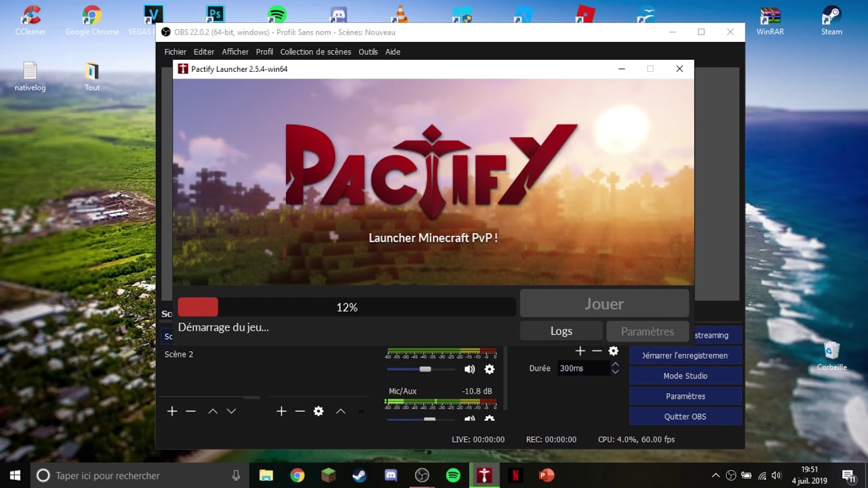This screenshot has height=488, width=868.
Task: Open VLC cone desktop shortcut
Action: pos(400,14)
